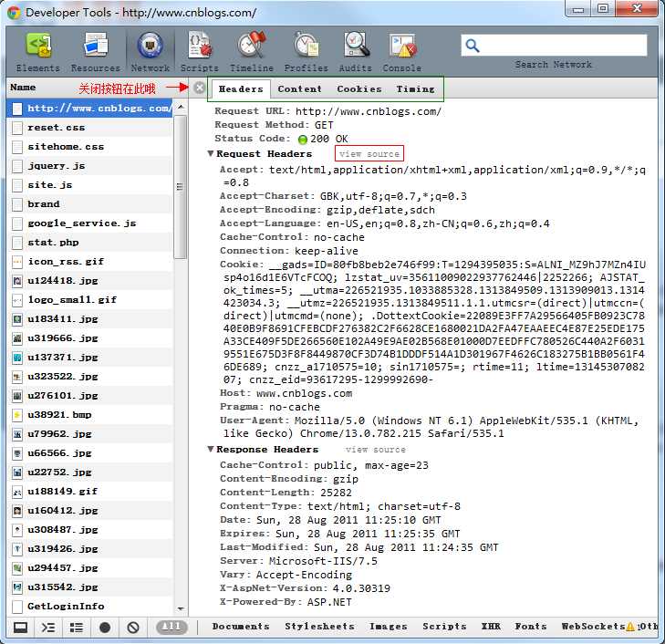The width and height of the screenshot is (665, 644).
Task: Dock the developer tools window
Action: click(20, 627)
